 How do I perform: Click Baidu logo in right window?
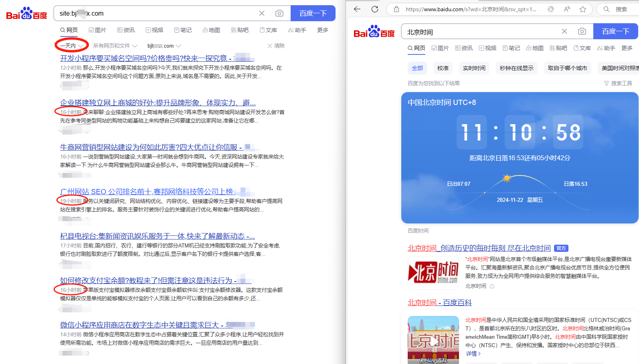[x=374, y=32]
